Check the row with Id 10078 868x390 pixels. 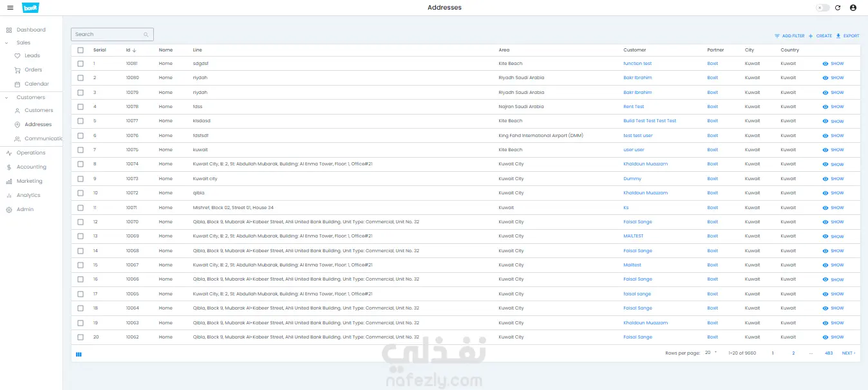pyautogui.click(x=80, y=107)
